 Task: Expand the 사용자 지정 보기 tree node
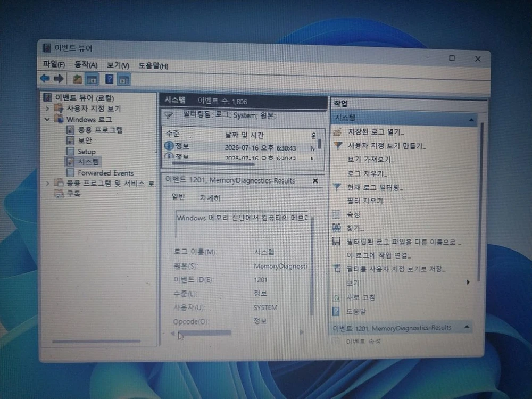[x=47, y=109]
